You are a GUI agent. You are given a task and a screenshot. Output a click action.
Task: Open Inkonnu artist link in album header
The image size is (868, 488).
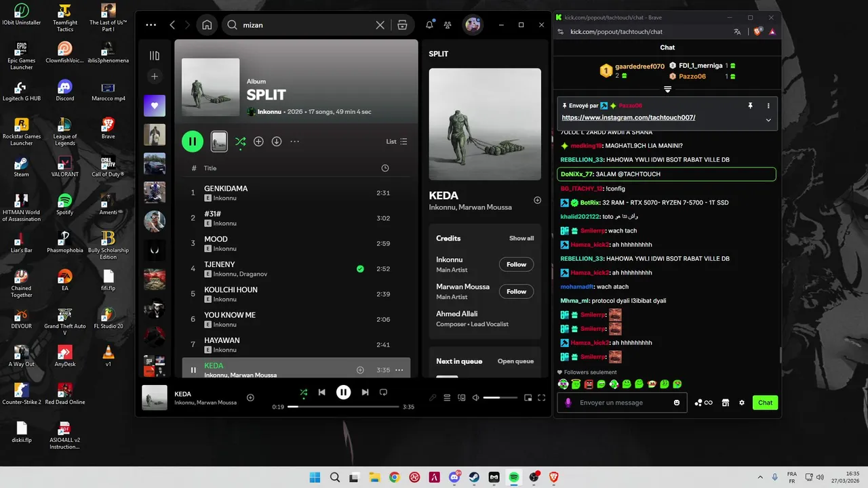click(270, 112)
